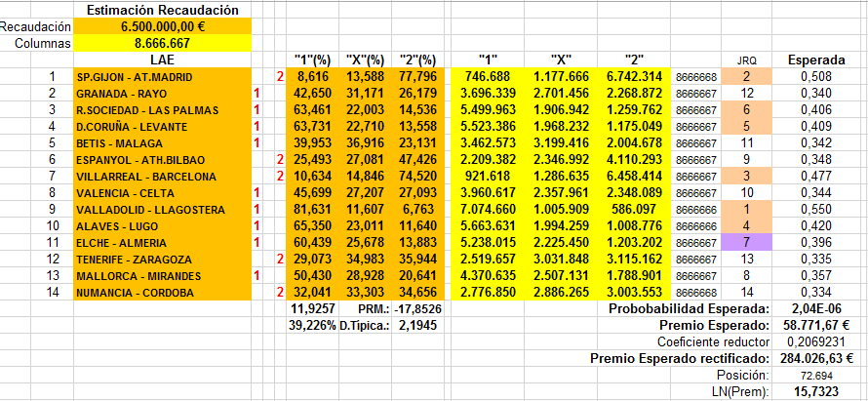868x401 pixels.
Task: Select the purple JRQ cell showing 7
Action: 747,243
